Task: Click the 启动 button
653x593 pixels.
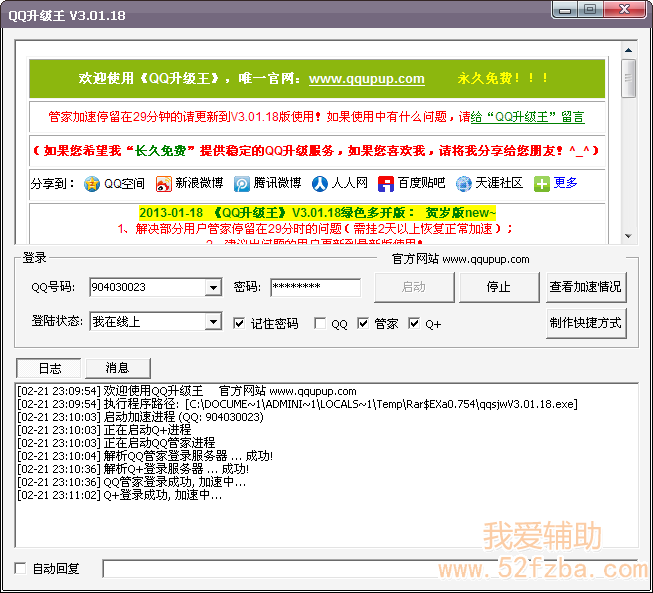Action: coord(414,287)
